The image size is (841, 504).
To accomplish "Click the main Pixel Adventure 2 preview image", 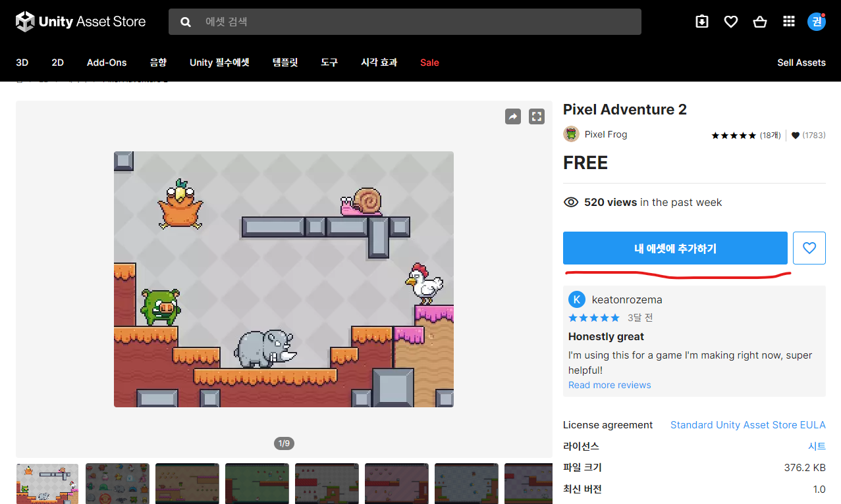I will (x=284, y=279).
